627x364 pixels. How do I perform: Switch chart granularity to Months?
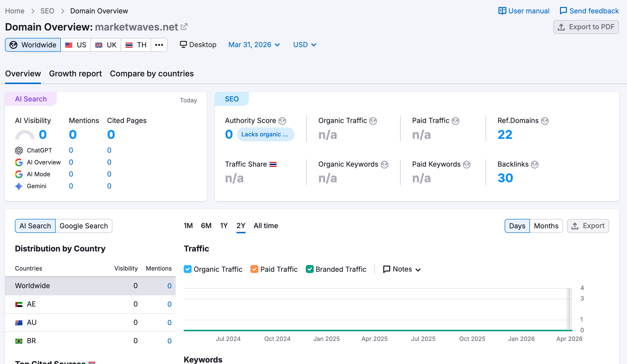pyautogui.click(x=546, y=226)
